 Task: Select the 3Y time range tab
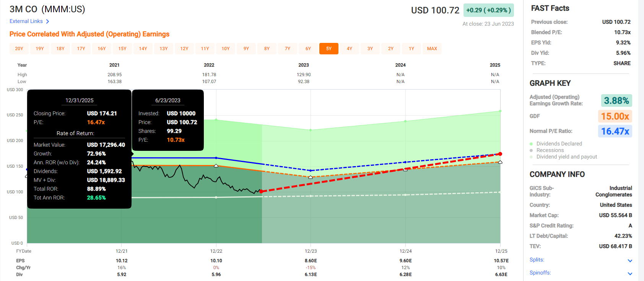coord(370,49)
